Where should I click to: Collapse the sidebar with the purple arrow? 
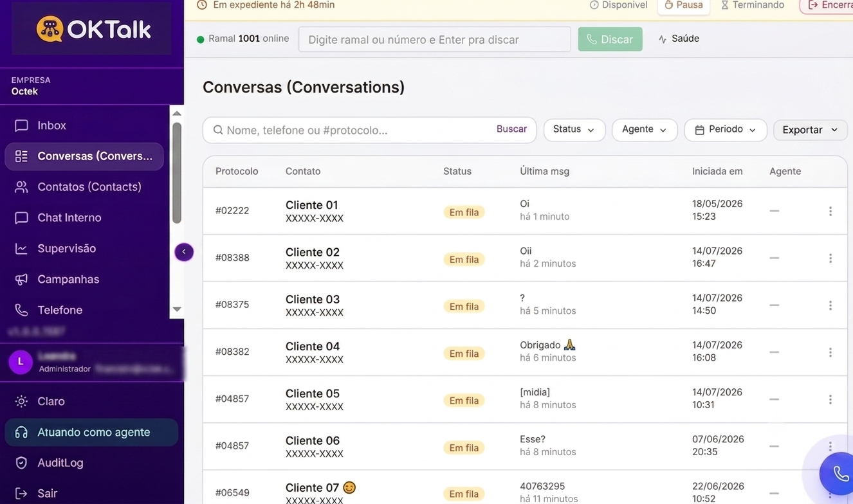pyautogui.click(x=184, y=252)
